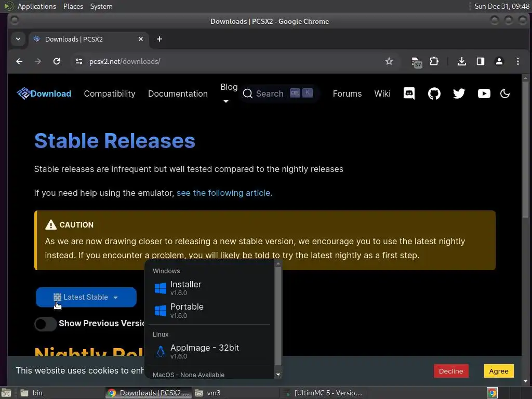
Task: Click the Stable Releases heading
Action: 115,140
